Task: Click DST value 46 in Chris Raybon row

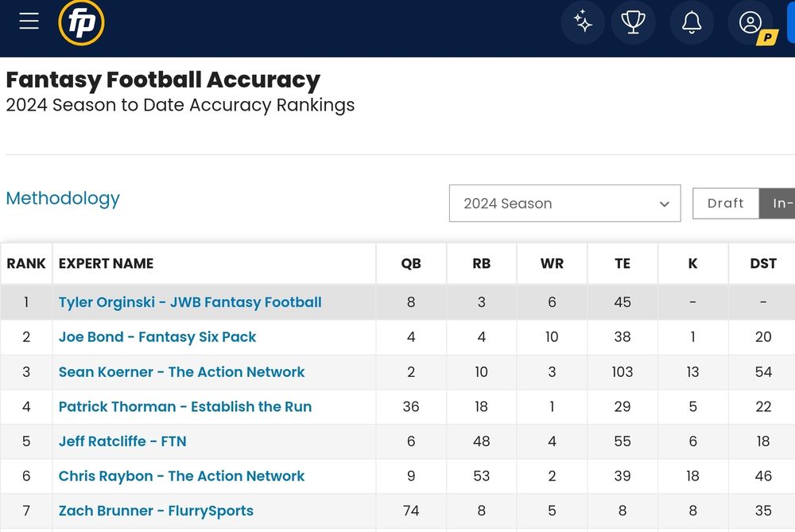Action: pos(763,476)
